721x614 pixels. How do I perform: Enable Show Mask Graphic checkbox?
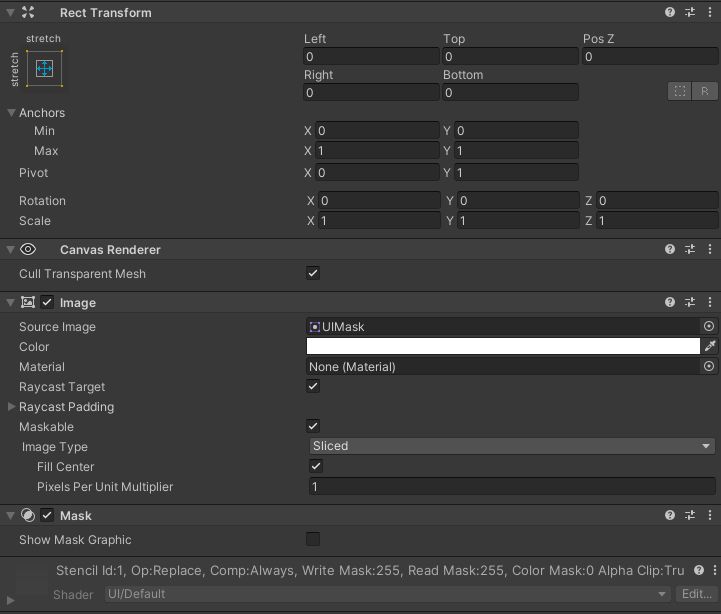(313, 539)
